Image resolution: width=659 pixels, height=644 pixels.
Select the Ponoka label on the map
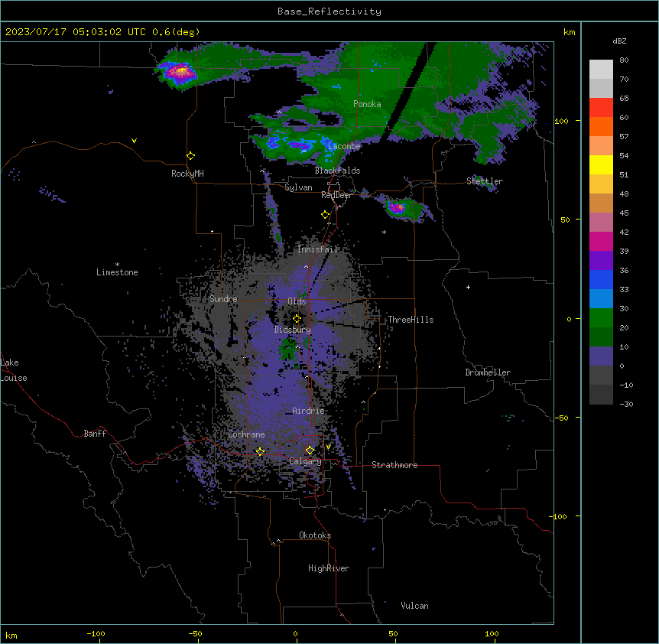pyautogui.click(x=367, y=104)
